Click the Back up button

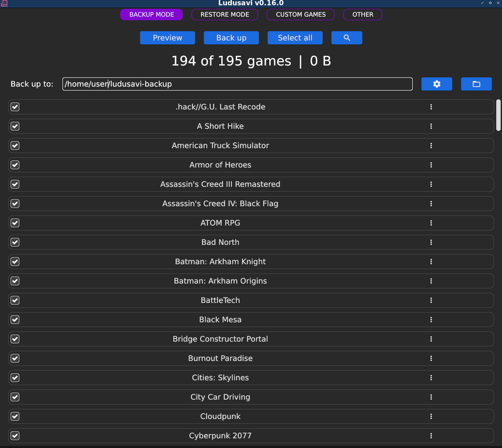pos(231,38)
